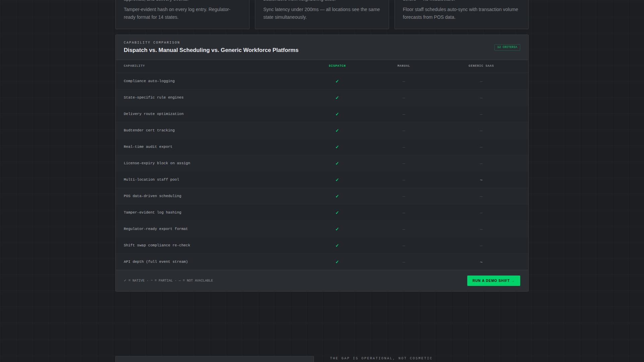Click the Delivery route optimization label
Viewport: 644px width, 362px height.
(x=154, y=114)
